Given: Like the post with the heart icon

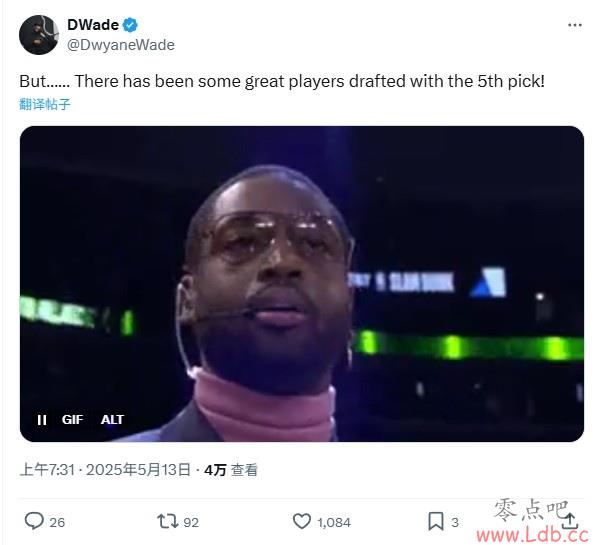Looking at the screenshot, I should tap(302, 521).
